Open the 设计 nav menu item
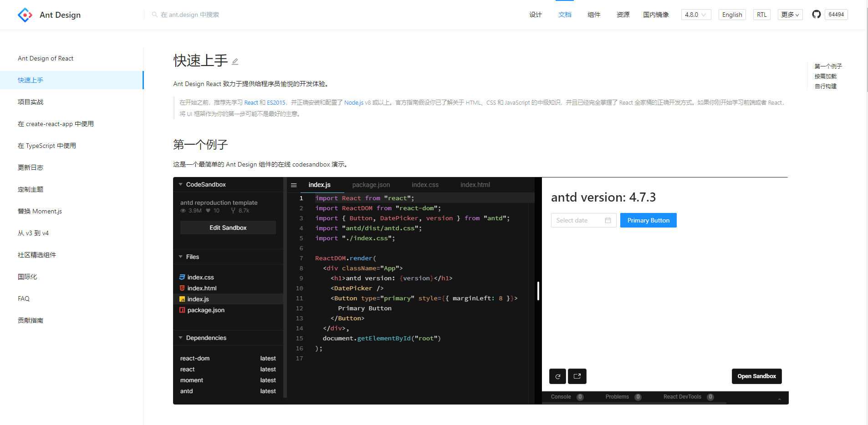This screenshot has width=868, height=425. 536,15
